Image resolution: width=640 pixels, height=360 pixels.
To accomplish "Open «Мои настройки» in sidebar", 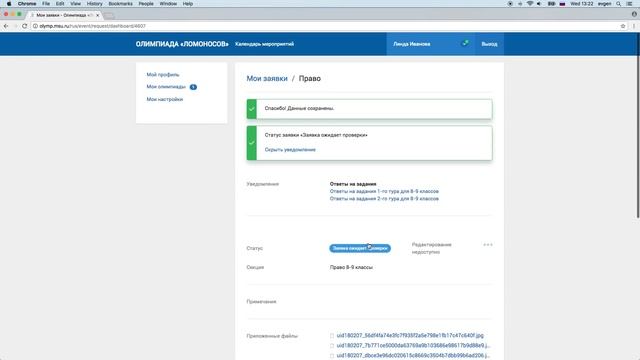I will pos(164,99).
